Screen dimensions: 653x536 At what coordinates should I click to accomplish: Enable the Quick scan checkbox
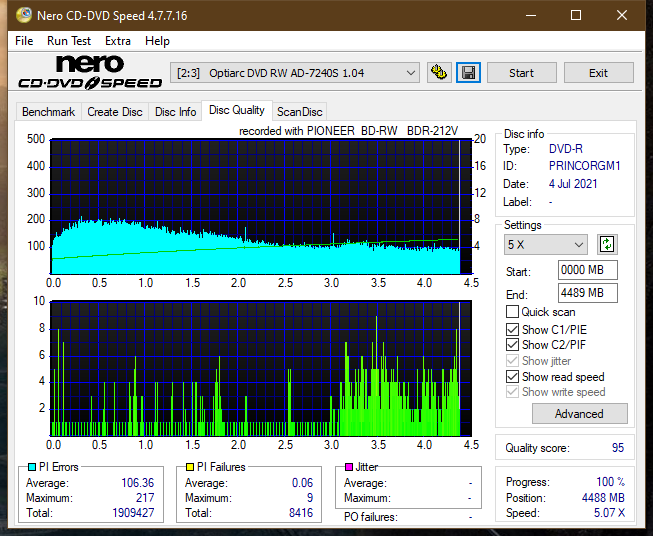point(512,312)
